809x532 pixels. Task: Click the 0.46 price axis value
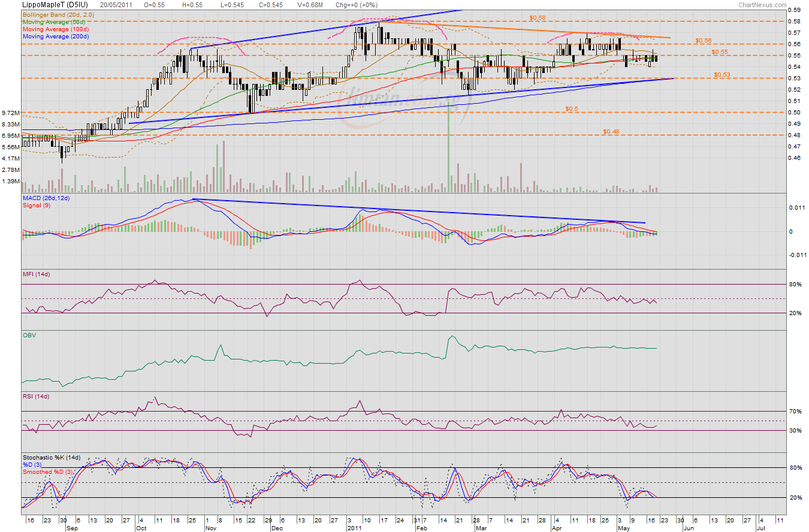tap(795, 158)
